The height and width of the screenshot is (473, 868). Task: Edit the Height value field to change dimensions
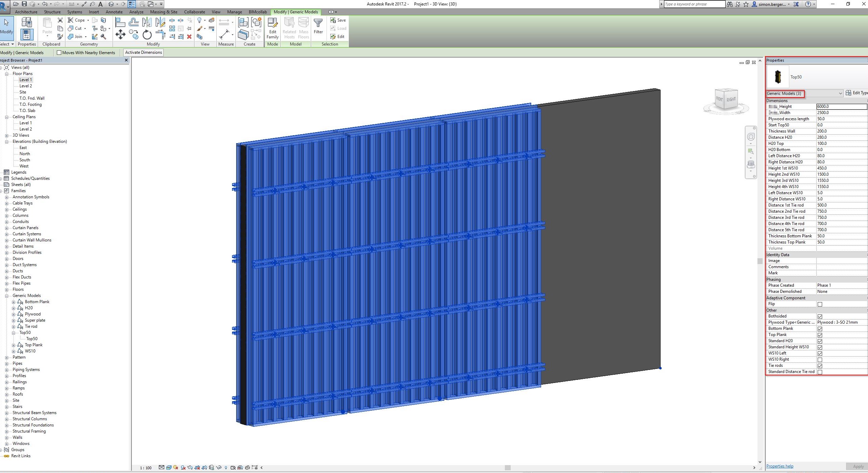pyautogui.click(x=841, y=107)
